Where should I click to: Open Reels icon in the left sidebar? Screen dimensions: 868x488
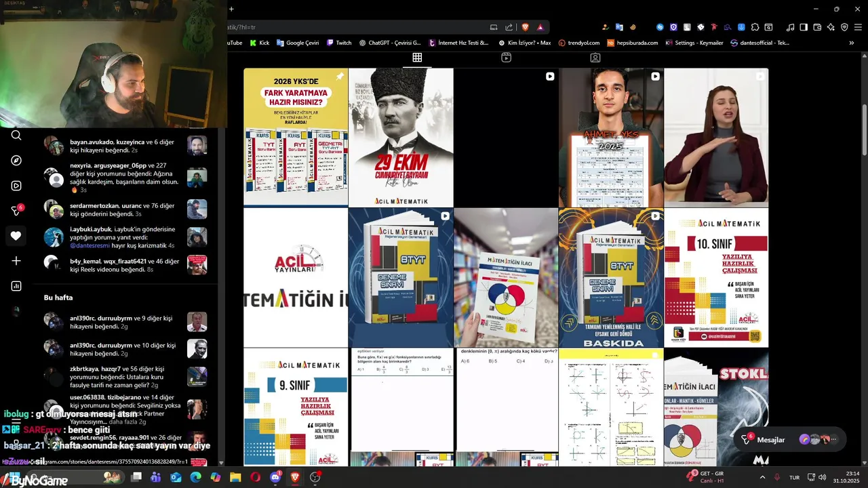[16, 186]
